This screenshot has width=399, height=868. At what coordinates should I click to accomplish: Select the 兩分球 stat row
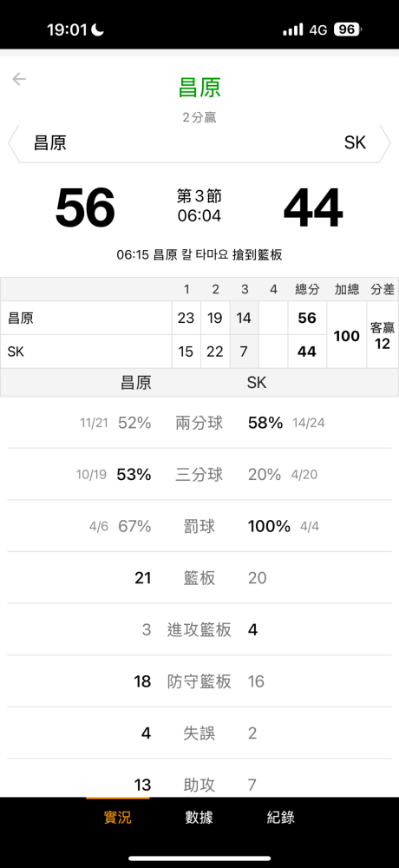click(x=199, y=423)
